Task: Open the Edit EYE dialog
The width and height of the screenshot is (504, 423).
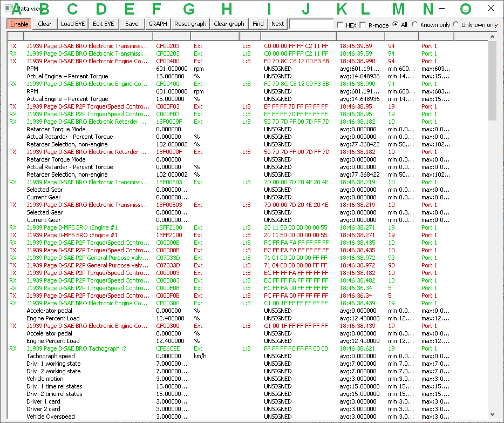Action: [x=104, y=24]
